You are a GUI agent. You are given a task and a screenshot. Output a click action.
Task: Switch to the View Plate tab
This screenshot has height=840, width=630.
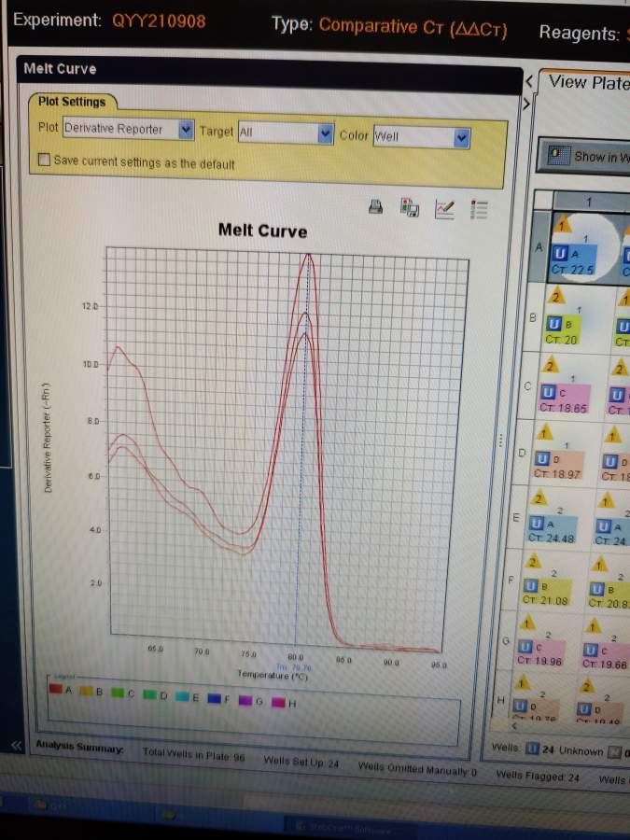[x=588, y=82]
